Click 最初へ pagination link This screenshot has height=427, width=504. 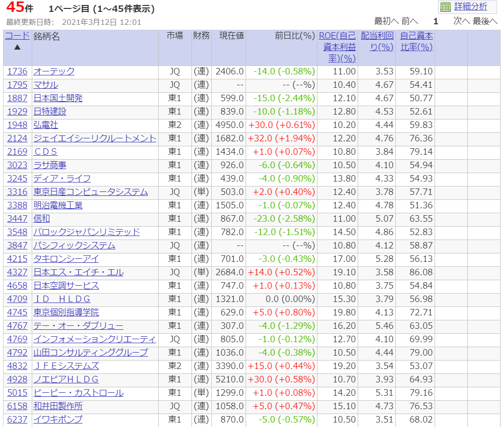pyautogui.click(x=386, y=21)
